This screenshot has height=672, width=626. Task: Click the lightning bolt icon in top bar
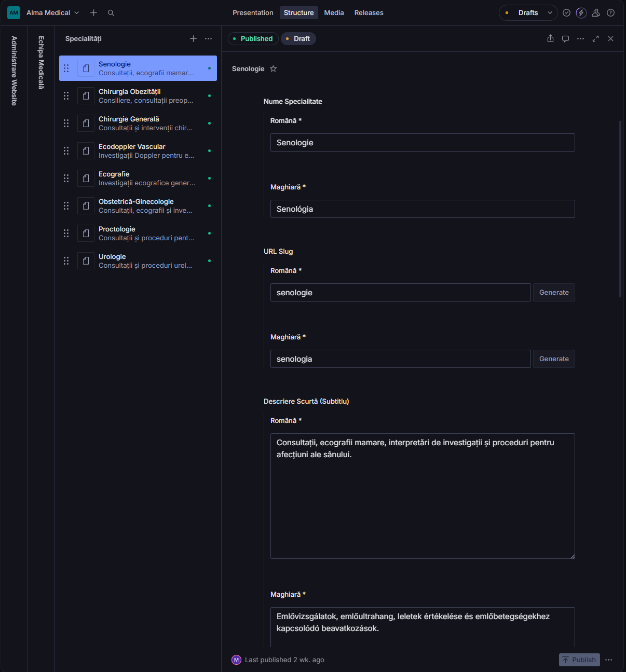tap(581, 12)
